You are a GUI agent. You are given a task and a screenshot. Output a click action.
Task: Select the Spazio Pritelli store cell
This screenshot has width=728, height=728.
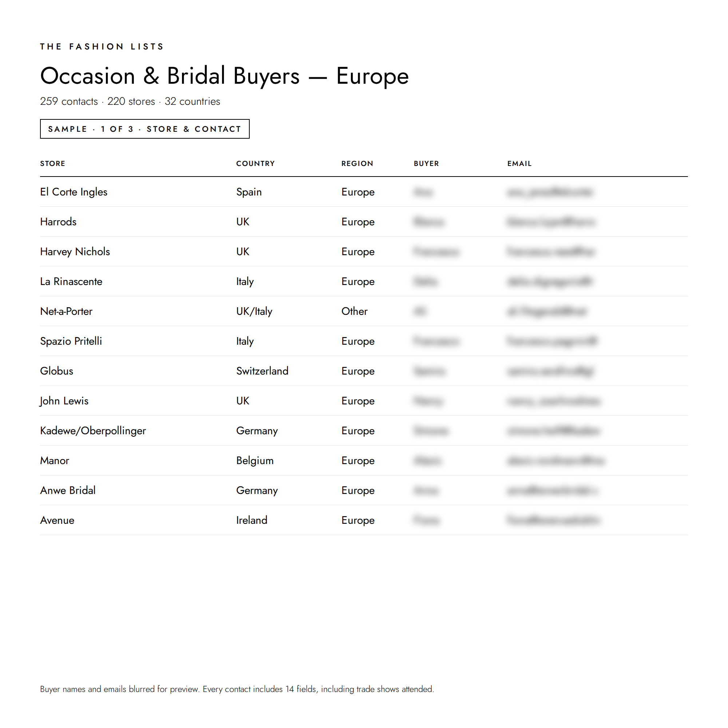tap(71, 341)
